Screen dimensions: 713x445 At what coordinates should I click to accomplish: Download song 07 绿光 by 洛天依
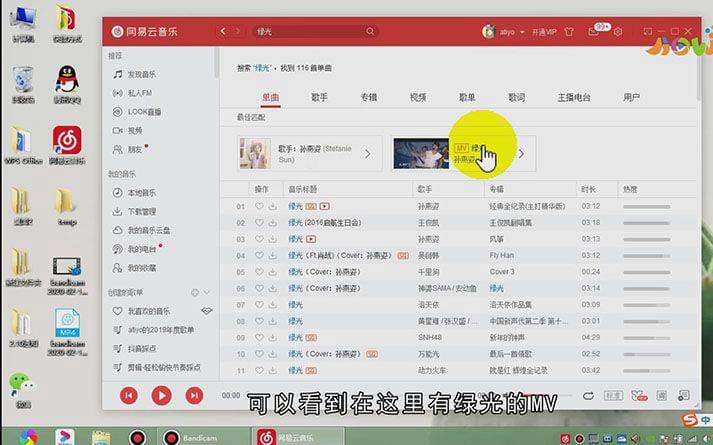pos(273,305)
